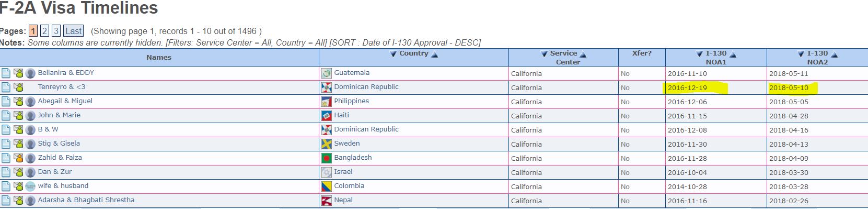Sort I-130 NOA2 column descending
This screenshot has height=209, width=868.
[801, 54]
